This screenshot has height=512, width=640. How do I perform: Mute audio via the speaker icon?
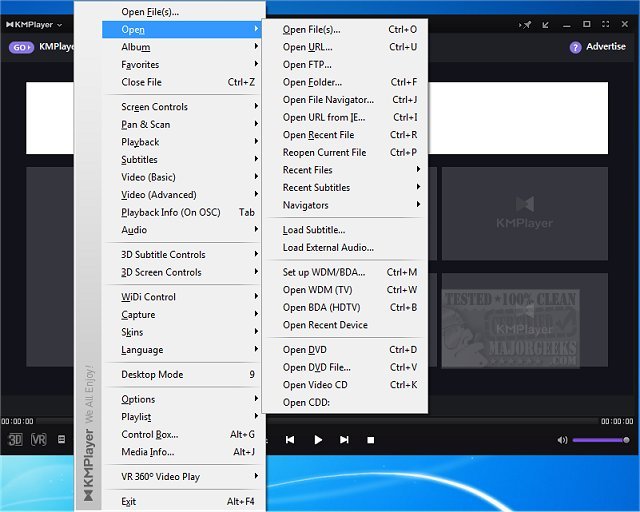coord(562,439)
